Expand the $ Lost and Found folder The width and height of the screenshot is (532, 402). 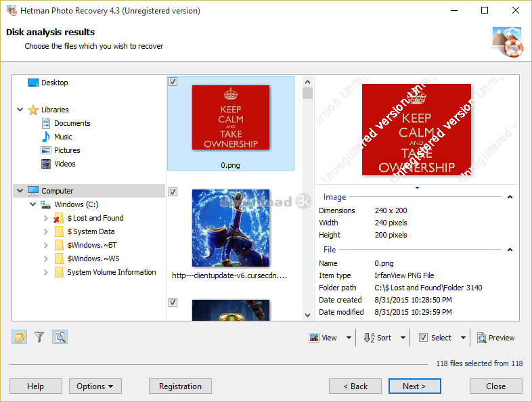pos(46,218)
